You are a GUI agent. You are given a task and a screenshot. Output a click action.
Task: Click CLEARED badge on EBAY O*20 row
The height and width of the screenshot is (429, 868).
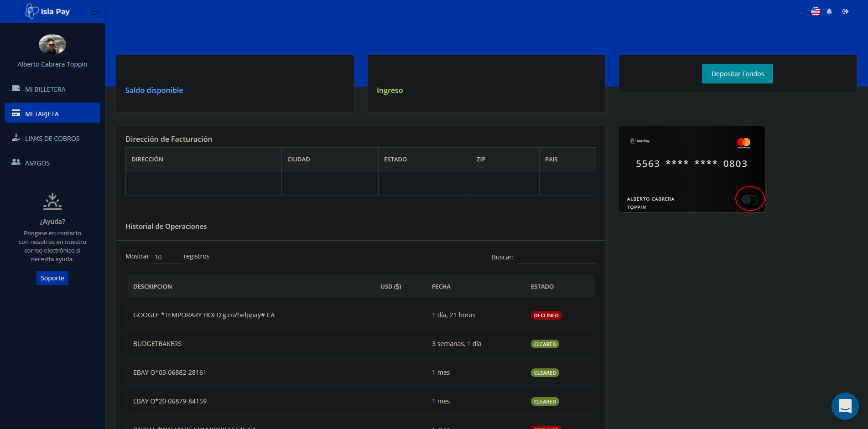click(x=545, y=402)
